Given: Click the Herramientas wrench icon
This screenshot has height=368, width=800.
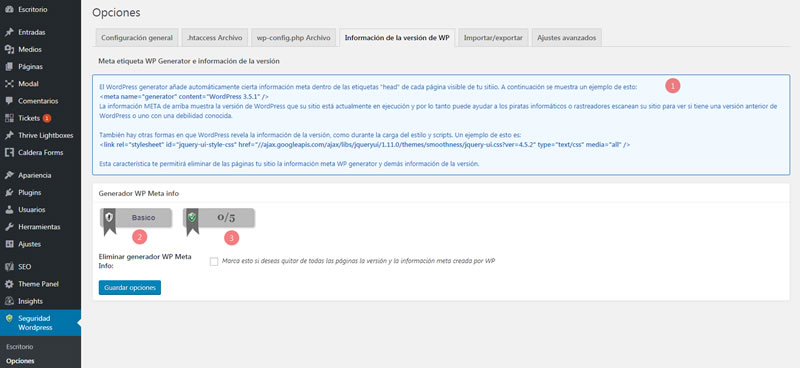Looking at the screenshot, I should point(9,227).
